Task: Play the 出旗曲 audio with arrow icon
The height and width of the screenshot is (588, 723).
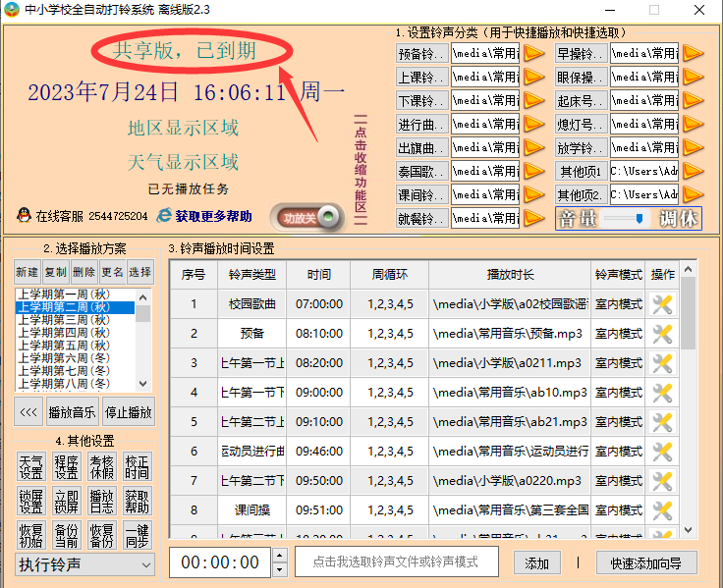Action: click(x=533, y=147)
